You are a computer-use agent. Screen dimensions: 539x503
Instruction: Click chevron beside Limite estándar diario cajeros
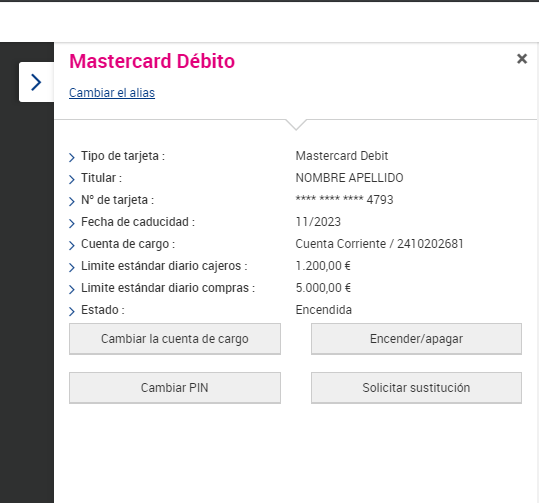point(72,267)
